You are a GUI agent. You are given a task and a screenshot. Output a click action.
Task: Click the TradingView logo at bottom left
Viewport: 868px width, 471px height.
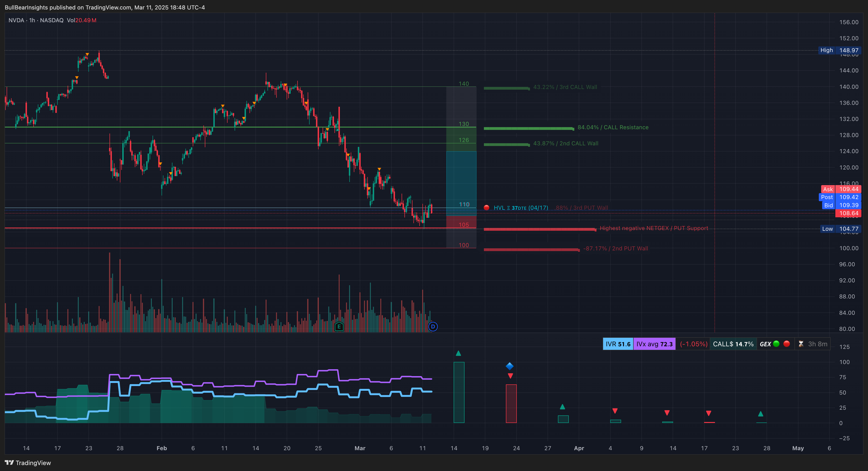28,463
